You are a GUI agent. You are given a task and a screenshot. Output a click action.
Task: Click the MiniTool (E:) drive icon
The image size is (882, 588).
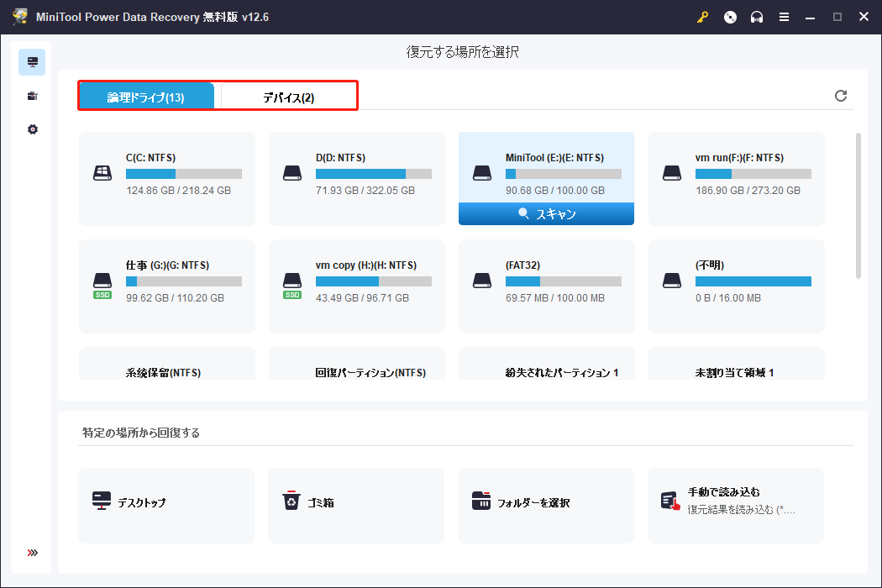coord(482,173)
